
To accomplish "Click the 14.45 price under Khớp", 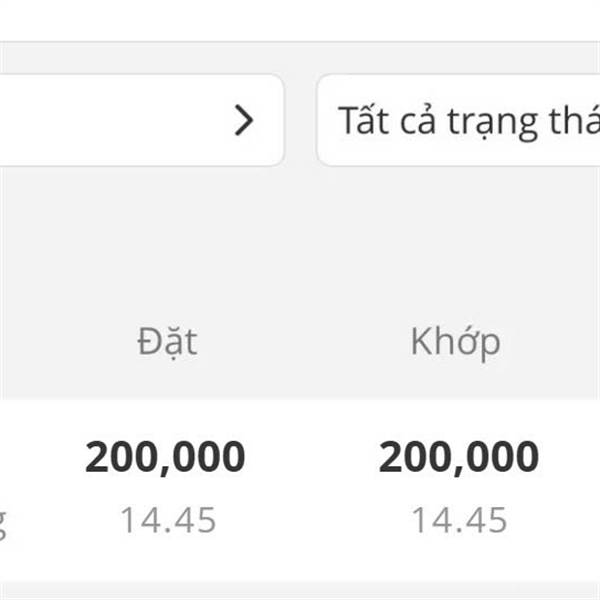I will [x=459, y=520].
